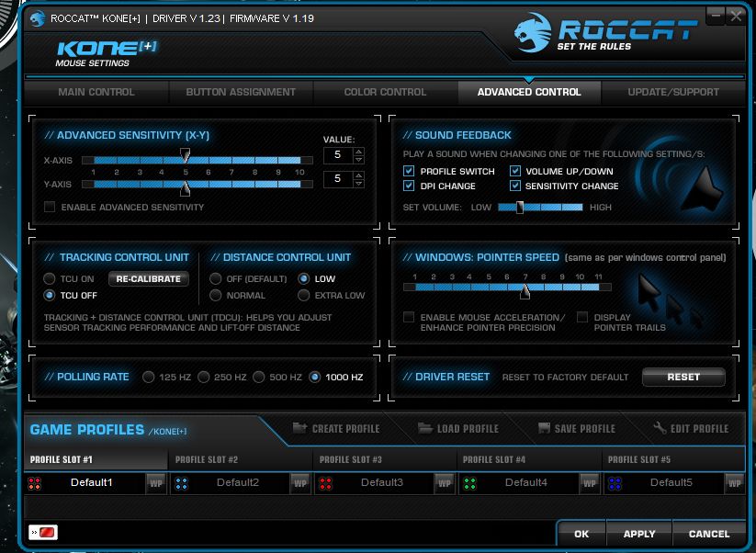The height and width of the screenshot is (553, 756).
Task: Click Create Profile folder icon
Action: 299,428
